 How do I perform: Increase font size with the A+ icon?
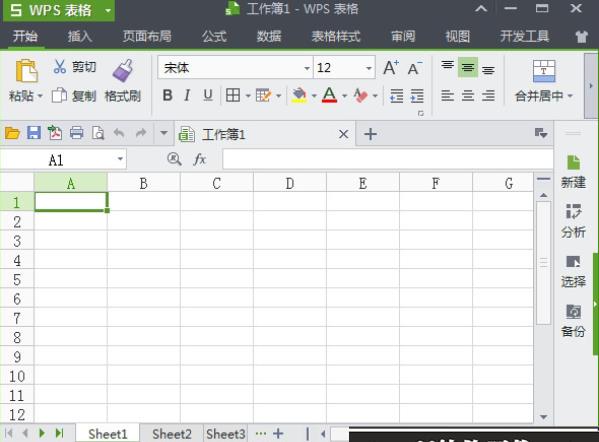(x=391, y=68)
